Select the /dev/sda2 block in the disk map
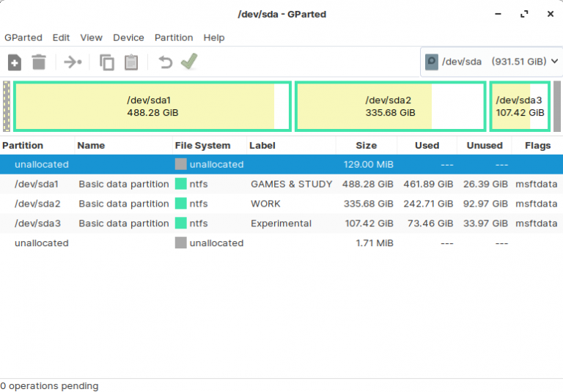Screen dimensions: 563x392 (x=390, y=106)
